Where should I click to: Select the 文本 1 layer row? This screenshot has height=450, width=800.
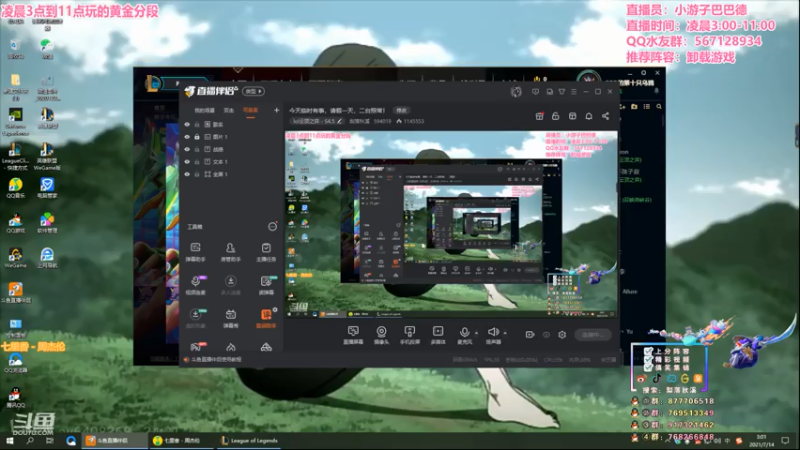tap(232, 162)
